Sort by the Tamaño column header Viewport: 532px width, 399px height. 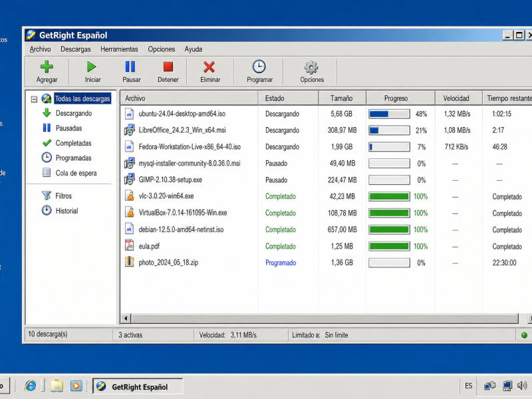point(342,98)
